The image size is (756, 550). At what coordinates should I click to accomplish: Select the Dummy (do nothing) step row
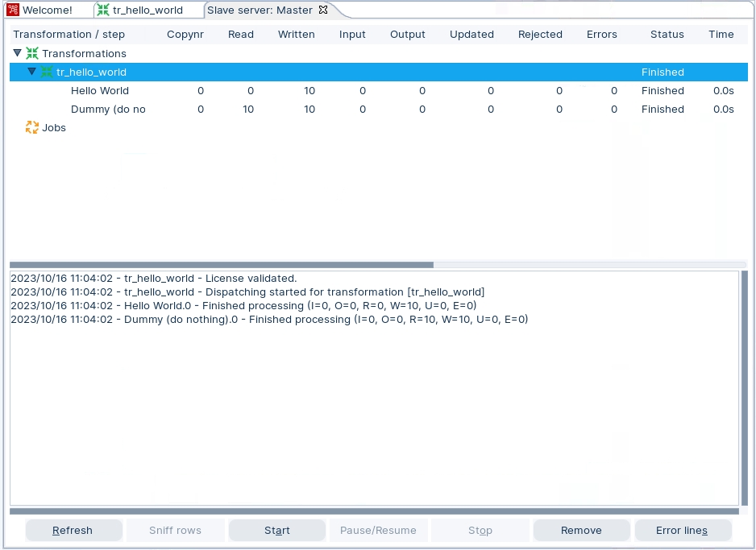(108, 110)
